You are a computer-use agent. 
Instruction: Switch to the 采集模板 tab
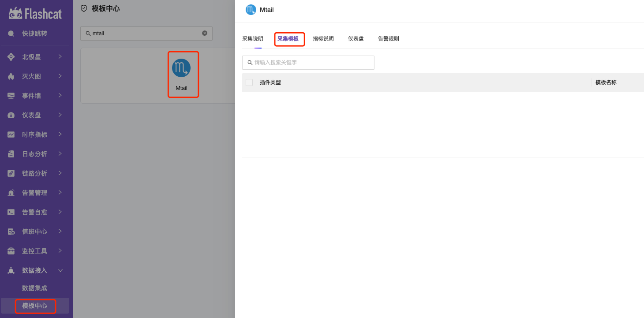pyautogui.click(x=288, y=39)
